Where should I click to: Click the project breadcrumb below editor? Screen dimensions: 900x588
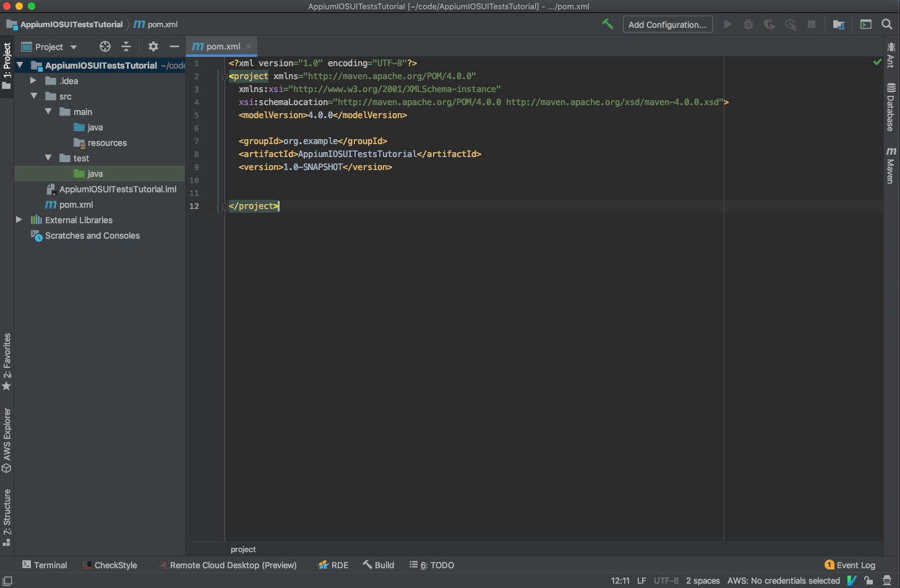[x=243, y=549]
